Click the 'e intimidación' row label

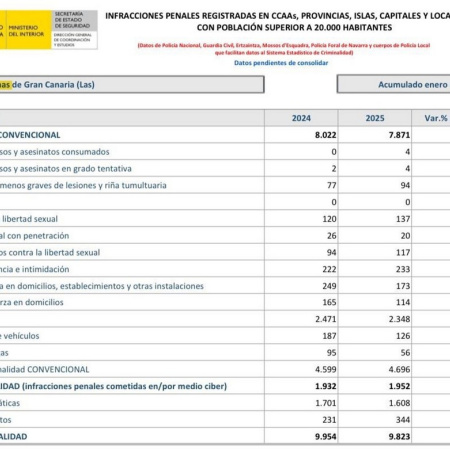click(35, 269)
